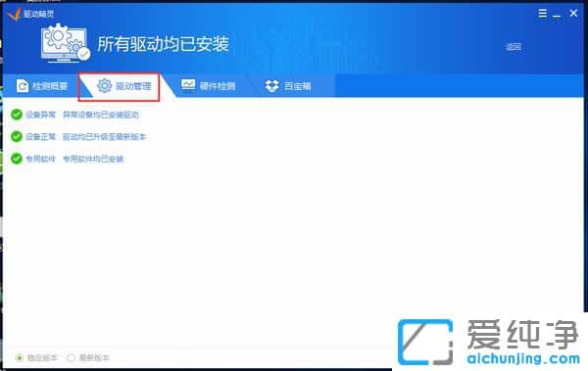Click the gear icon of 驱动管理
Viewport: 588px width, 371px height.
tap(104, 86)
